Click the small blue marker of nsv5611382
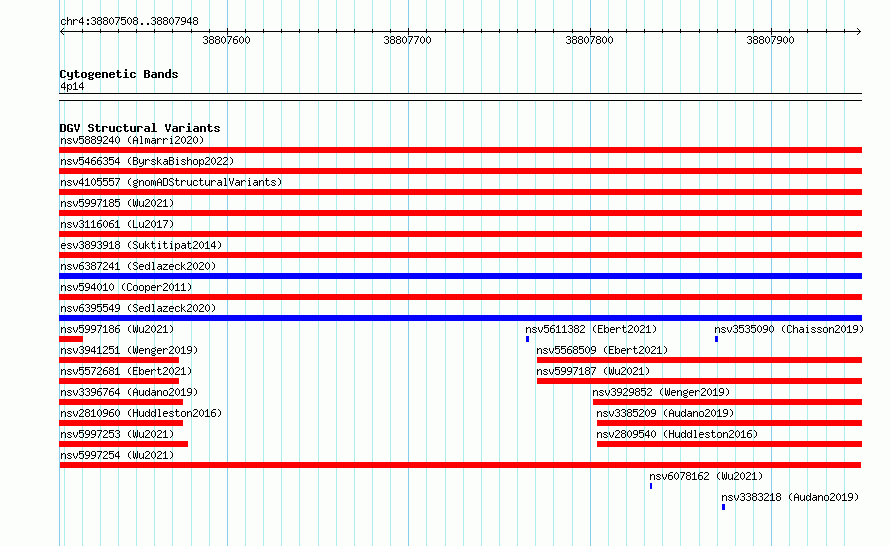 [x=527, y=339]
